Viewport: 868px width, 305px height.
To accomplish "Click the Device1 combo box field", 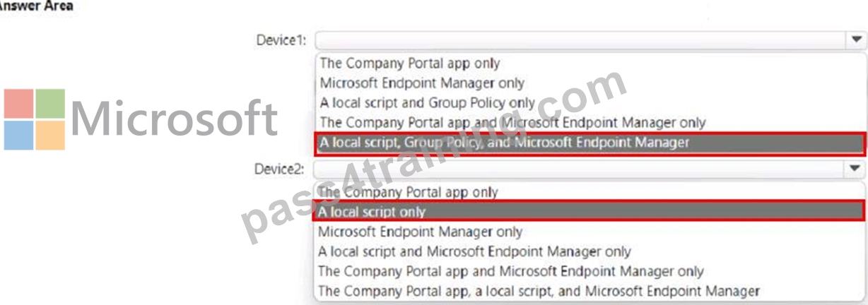I will click(x=589, y=40).
